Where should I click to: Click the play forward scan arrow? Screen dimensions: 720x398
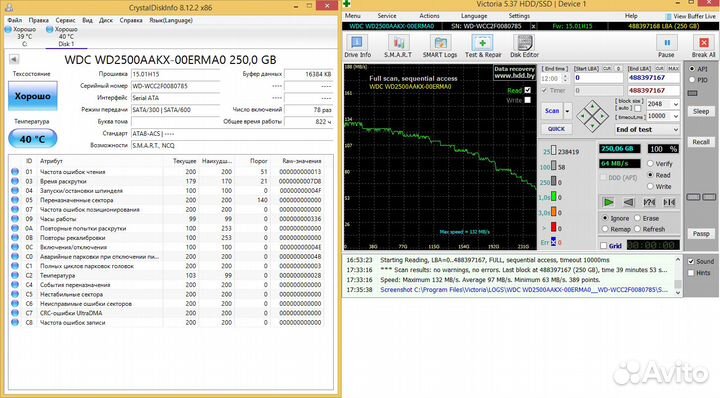pos(608,202)
